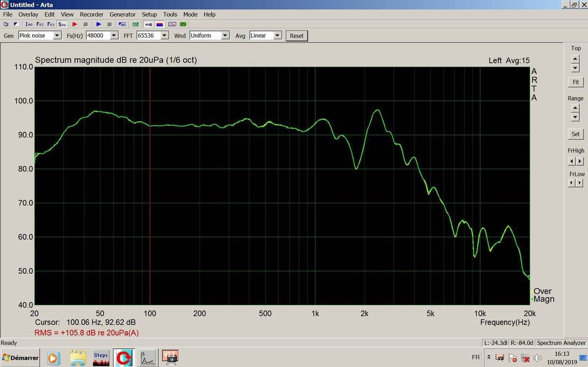Shift FrHigh right with the arrow

click(580, 161)
